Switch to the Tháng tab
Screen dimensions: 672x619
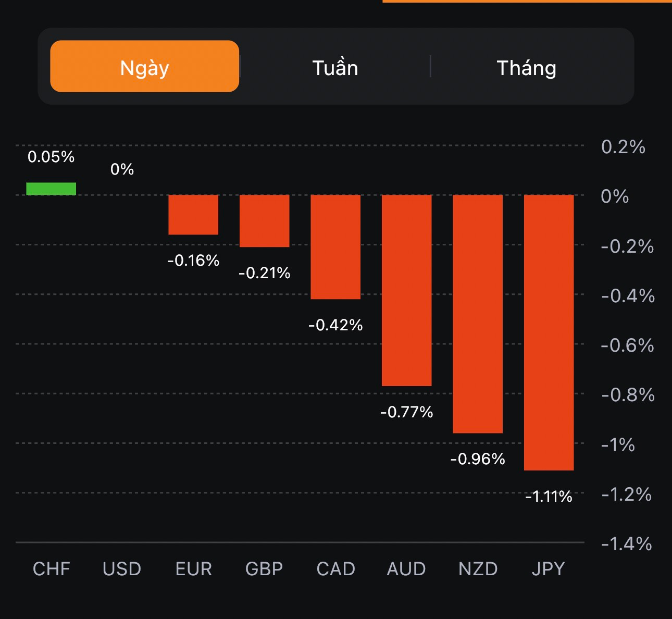pyautogui.click(x=526, y=68)
